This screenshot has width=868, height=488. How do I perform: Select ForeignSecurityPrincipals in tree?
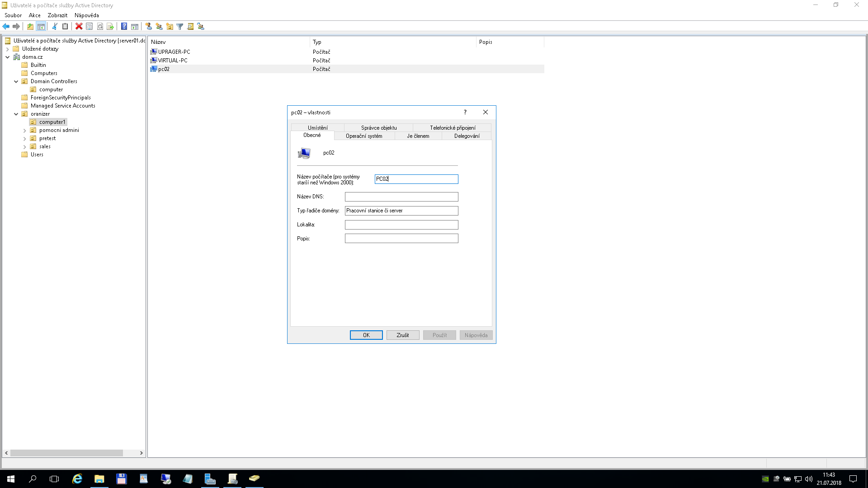click(61, 98)
